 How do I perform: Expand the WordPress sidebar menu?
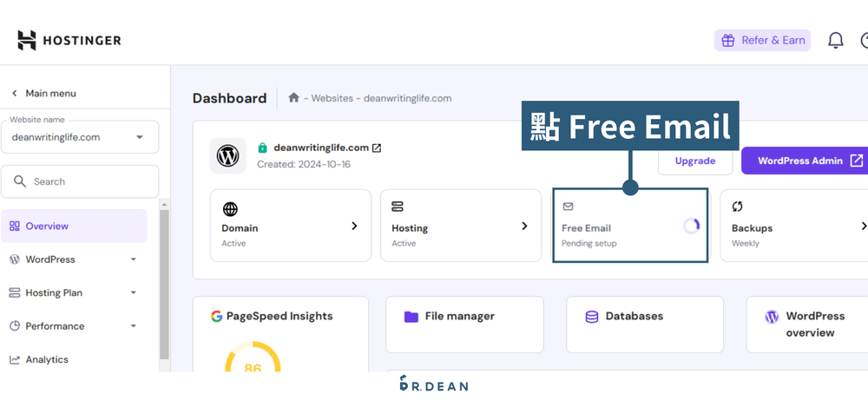[x=133, y=259]
